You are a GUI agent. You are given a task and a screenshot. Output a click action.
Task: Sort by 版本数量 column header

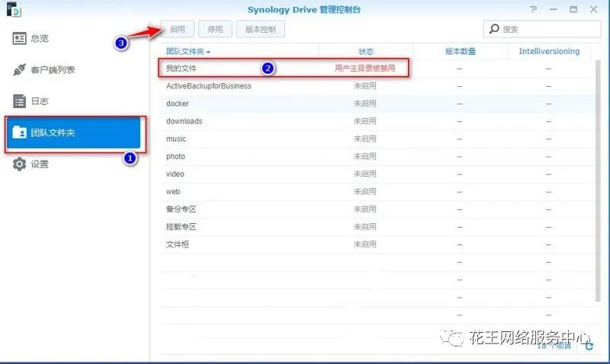coord(461,51)
